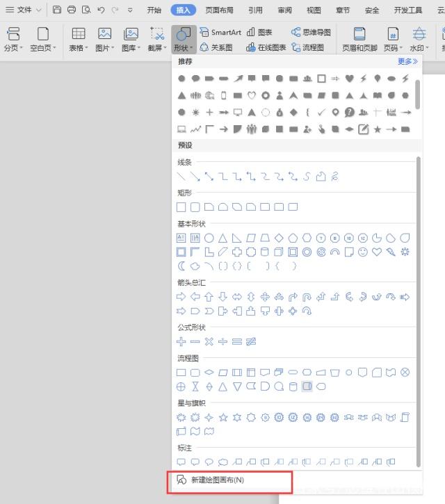The image size is (445, 504).
Task: Select the rectangular callout under 标注
Action: (181, 462)
